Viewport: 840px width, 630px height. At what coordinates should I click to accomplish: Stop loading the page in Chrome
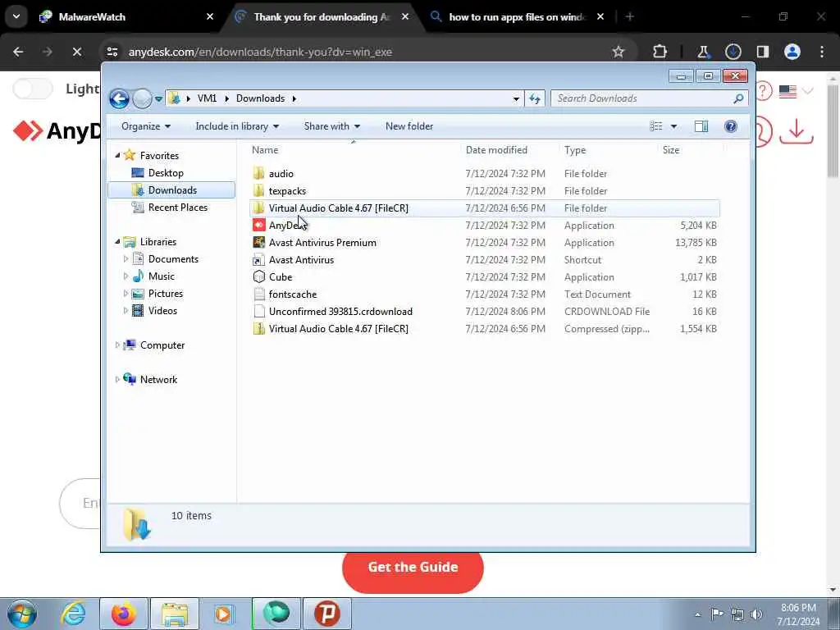(x=76, y=52)
